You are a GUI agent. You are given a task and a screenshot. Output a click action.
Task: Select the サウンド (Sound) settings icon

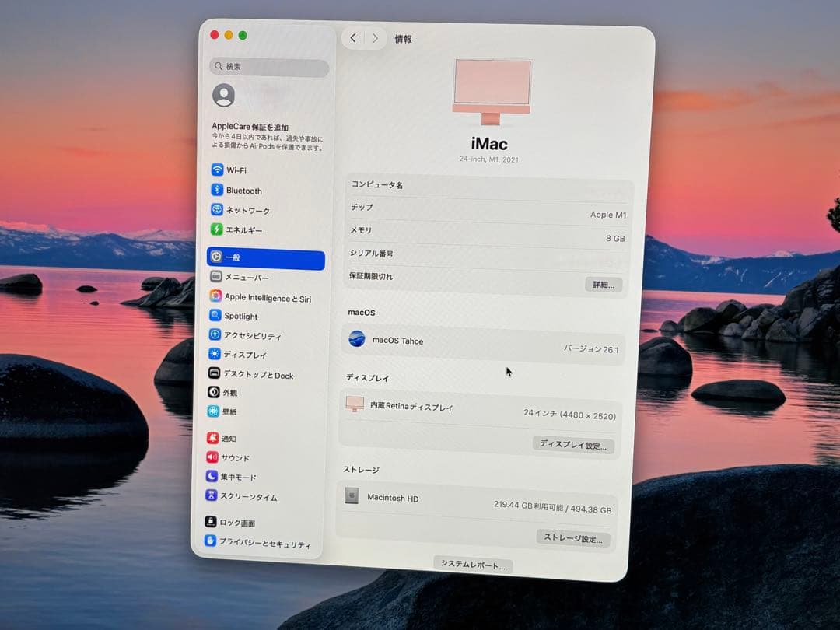[x=216, y=457]
